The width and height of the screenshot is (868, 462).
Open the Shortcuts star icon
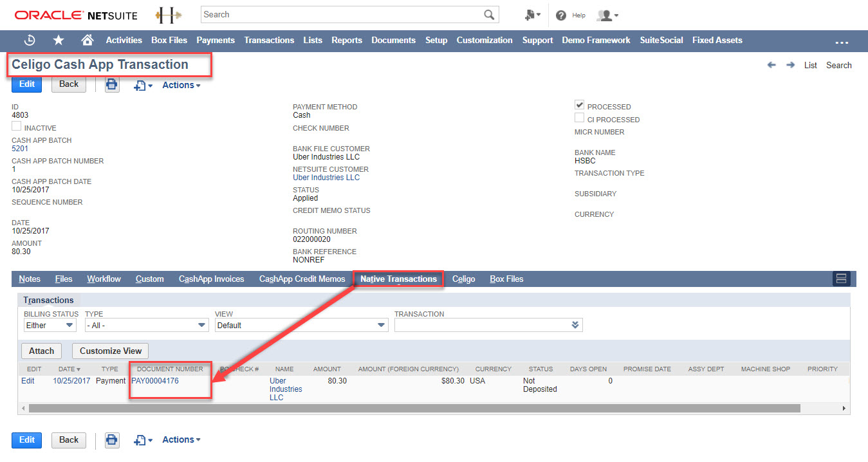tap(59, 40)
